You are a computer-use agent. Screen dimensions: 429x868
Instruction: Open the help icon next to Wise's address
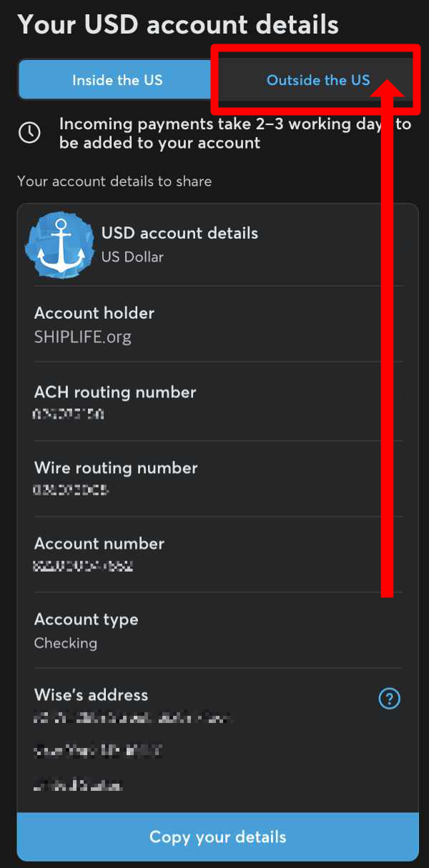coord(390,699)
